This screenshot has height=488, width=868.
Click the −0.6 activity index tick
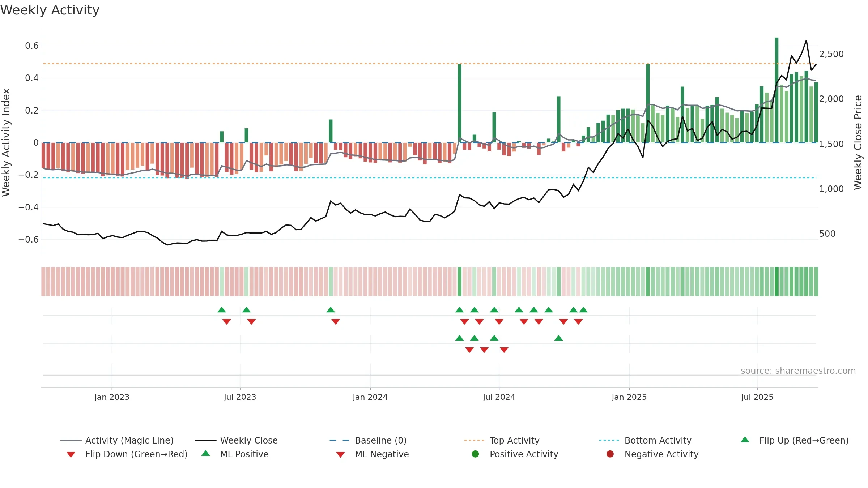click(x=29, y=240)
